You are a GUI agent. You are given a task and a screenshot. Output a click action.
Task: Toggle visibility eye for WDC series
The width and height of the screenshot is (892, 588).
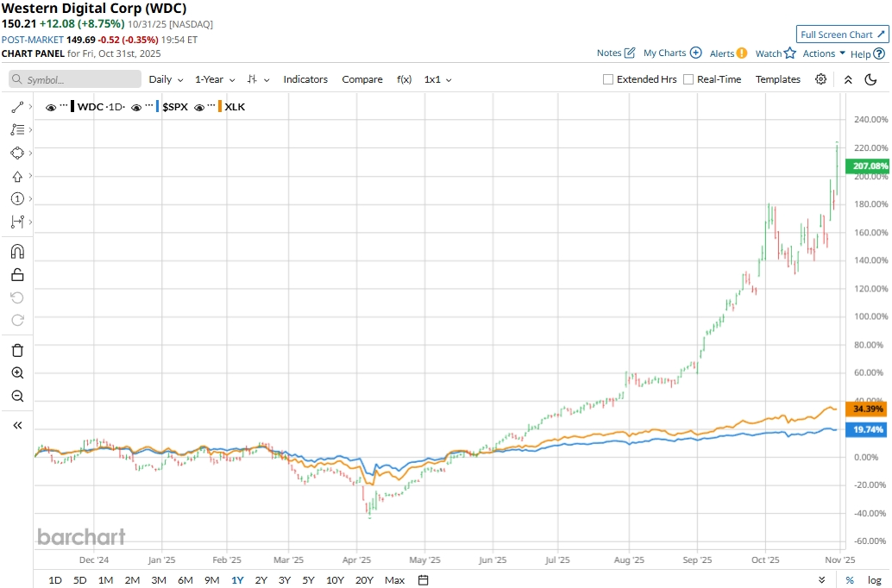pyautogui.click(x=51, y=107)
